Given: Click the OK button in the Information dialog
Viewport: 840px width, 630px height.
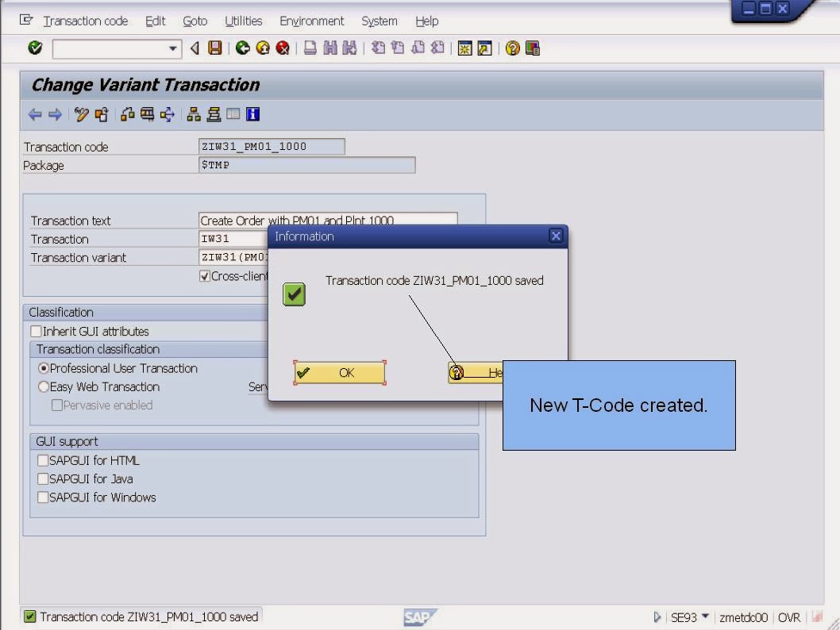Looking at the screenshot, I should (340, 372).
